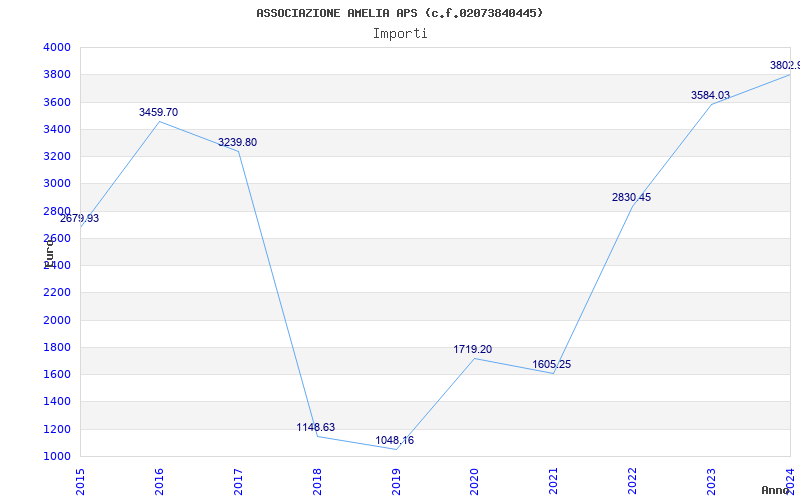Select the 3239.80 data label
The height and width of the screenshot is (500, 800).
[238, 142]
